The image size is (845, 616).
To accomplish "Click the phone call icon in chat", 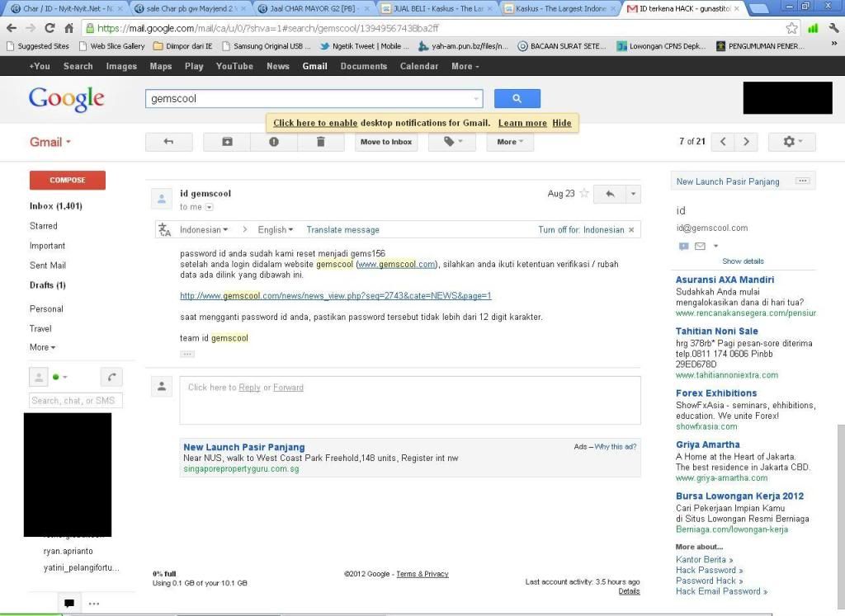I will point(111,377).
